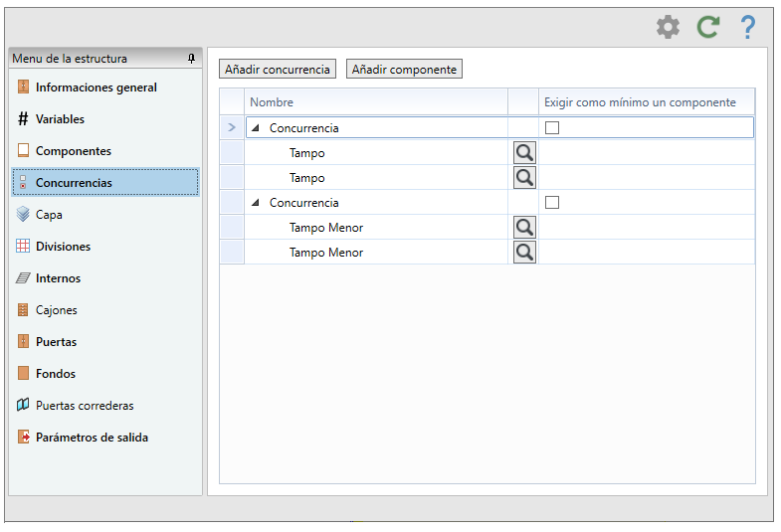781x532 pixels.
Task: Toggle minimum component checkbox for first Concurrencia
Action: [552, 128]
